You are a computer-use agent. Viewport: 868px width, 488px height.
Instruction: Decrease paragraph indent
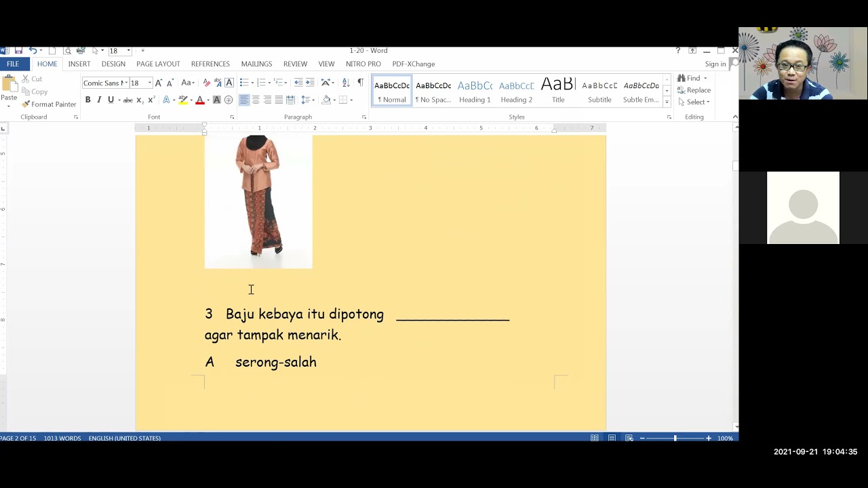pyautogui.click(x=298, y=83)
